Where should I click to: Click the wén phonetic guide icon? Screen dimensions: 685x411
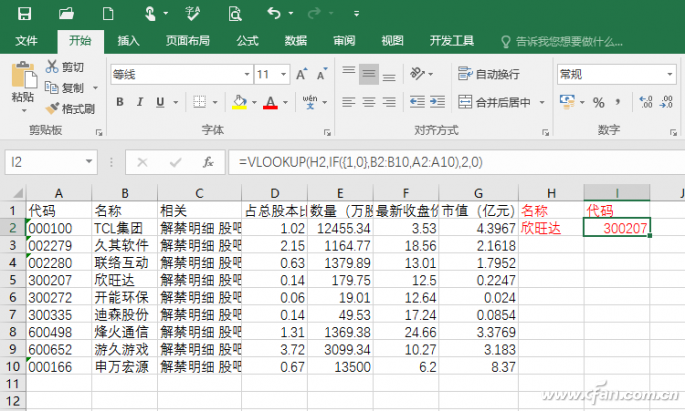coord(310,102)
